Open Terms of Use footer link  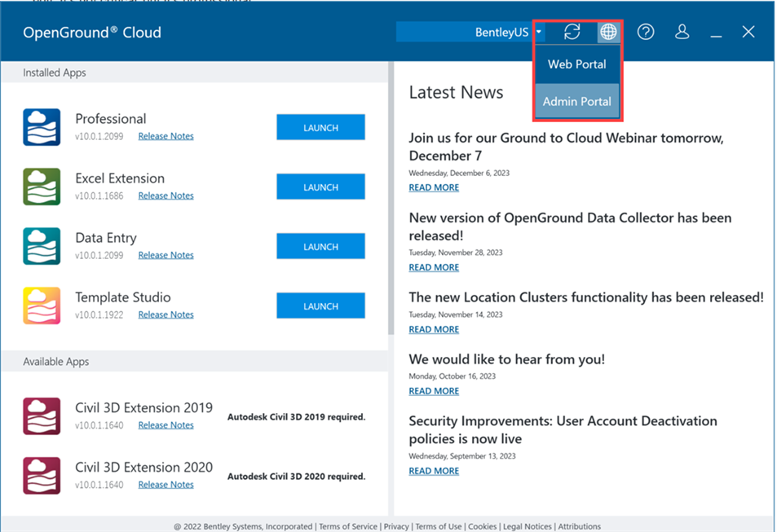point(438,526)
